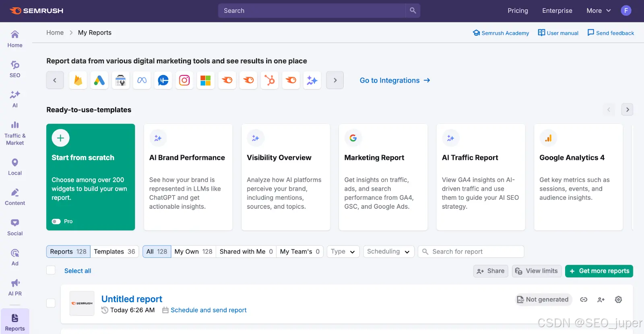Click share-user icon on Untitled report row
The height and width of the screenshot is (334, 644).
(601, 300)
